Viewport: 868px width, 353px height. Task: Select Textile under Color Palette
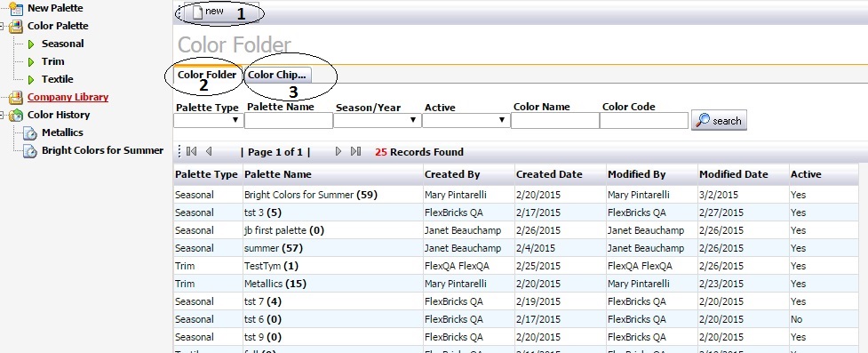pos(58,79)
